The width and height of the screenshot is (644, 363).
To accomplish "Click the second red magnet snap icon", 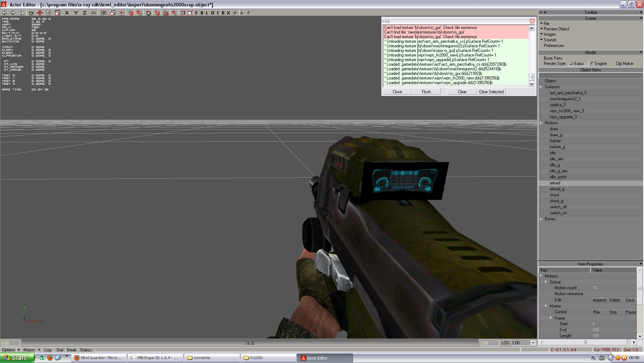I will 140,13.
